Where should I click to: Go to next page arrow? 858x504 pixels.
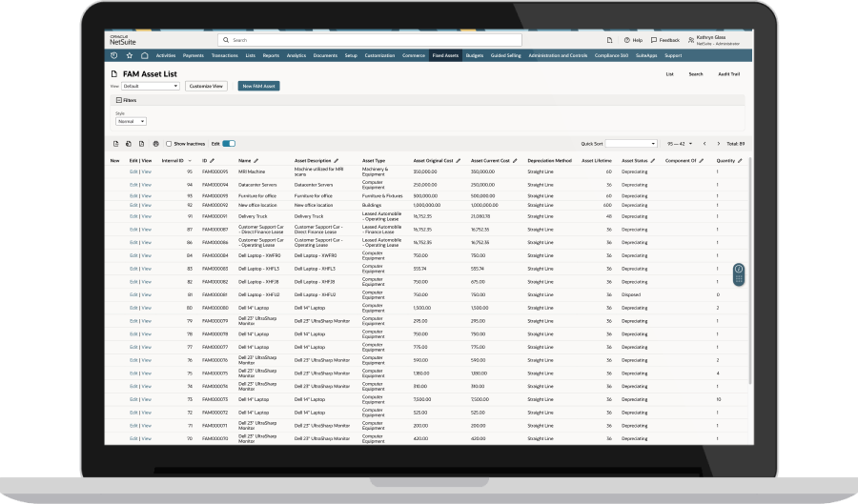tap(718, 143)
